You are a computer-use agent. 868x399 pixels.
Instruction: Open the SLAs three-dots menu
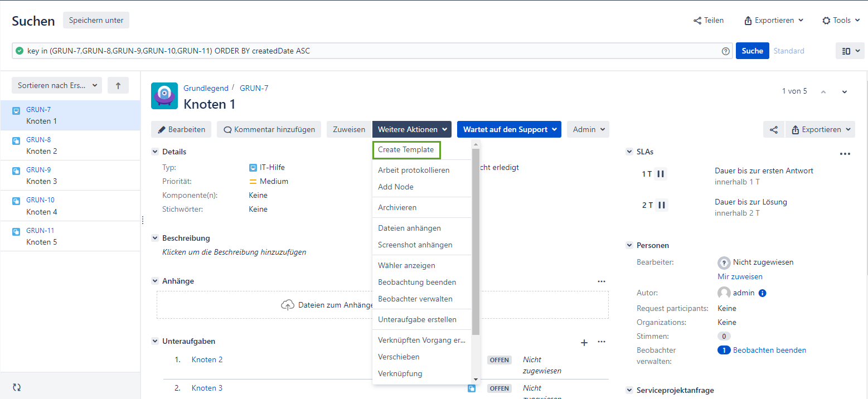pyautogui.click(x=845, y=154)
